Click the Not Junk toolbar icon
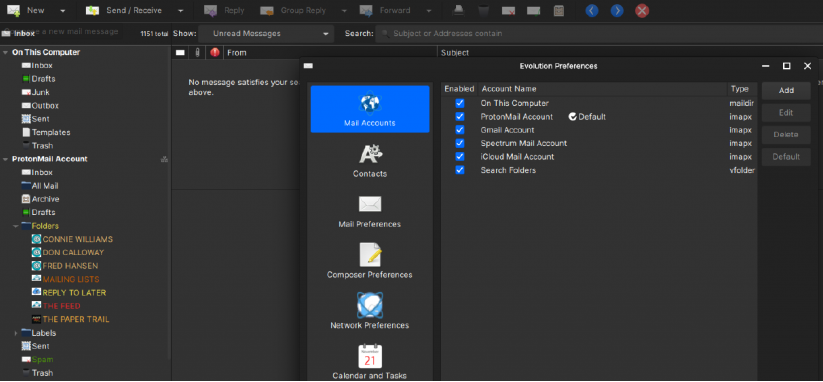Viewport: 823px width, 382px height. click(534, 10)
